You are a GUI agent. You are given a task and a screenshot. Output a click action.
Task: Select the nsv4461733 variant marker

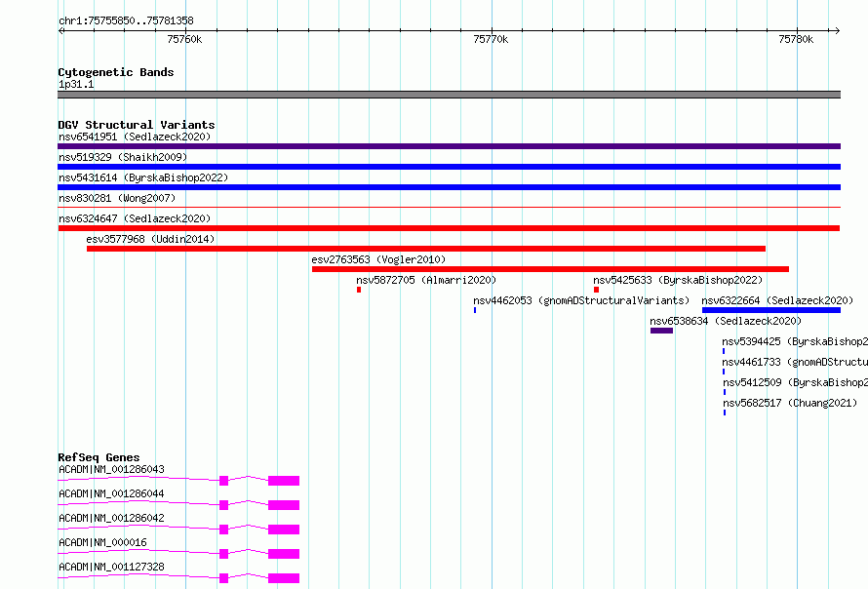[724, 372]
